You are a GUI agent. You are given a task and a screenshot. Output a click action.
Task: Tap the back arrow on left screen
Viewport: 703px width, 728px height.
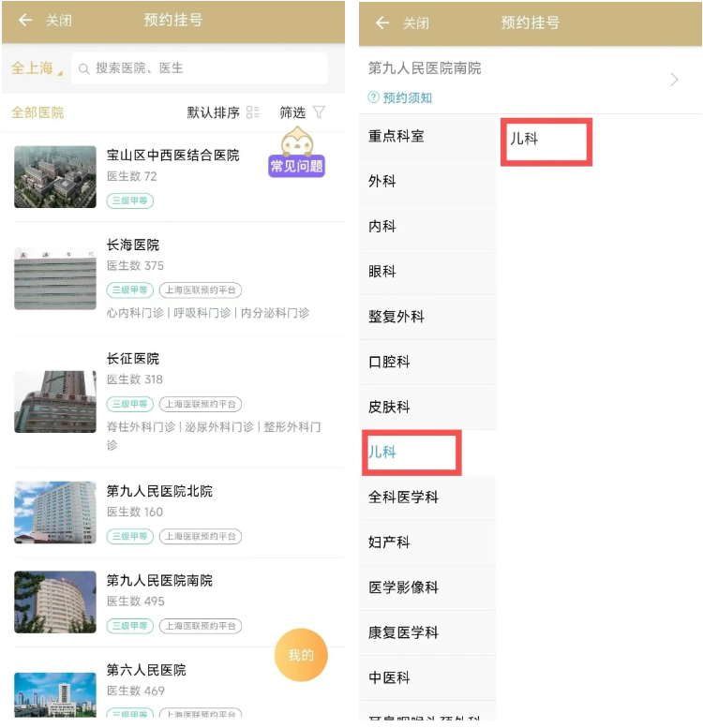point(25,20)
